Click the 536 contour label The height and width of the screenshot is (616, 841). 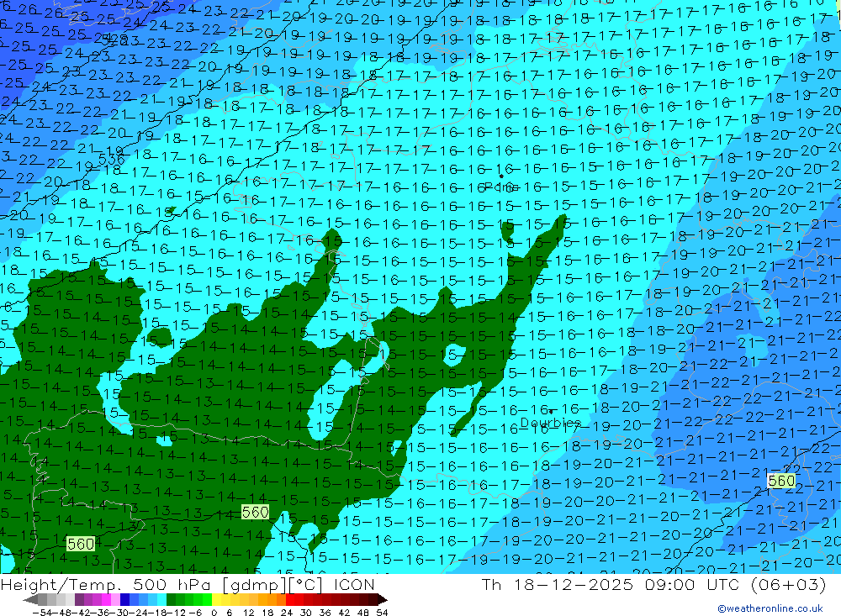pyautogui.click(x=112, y=159)
